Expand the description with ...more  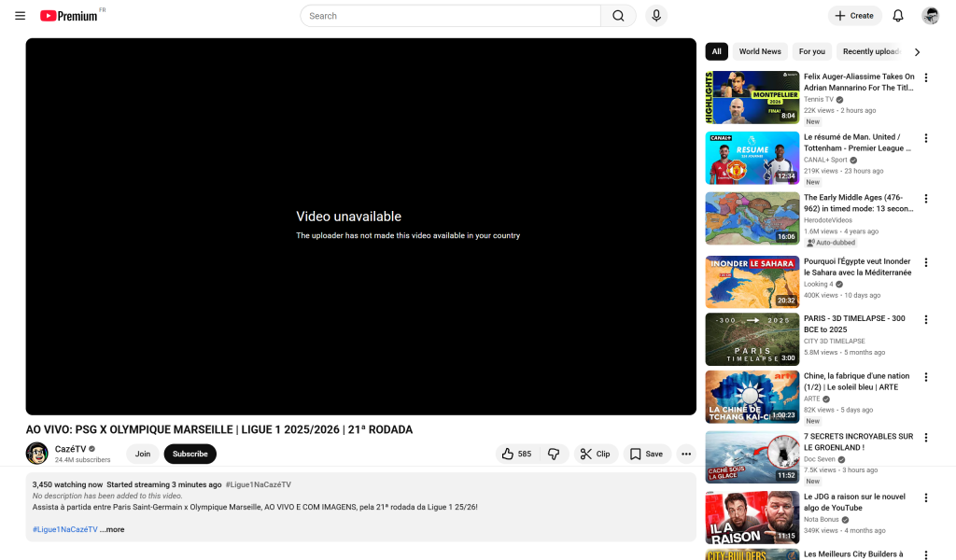pyautogui.click(x=113, y=529)
